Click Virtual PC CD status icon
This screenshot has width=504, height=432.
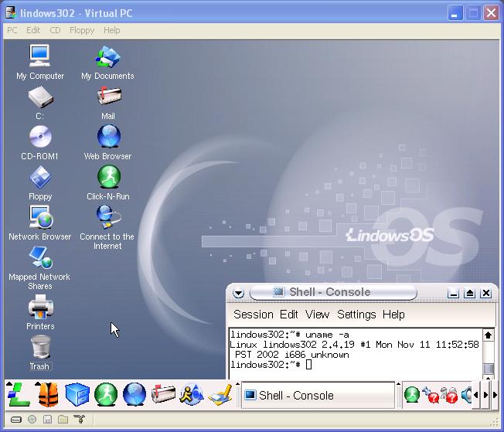pos(32,419)
